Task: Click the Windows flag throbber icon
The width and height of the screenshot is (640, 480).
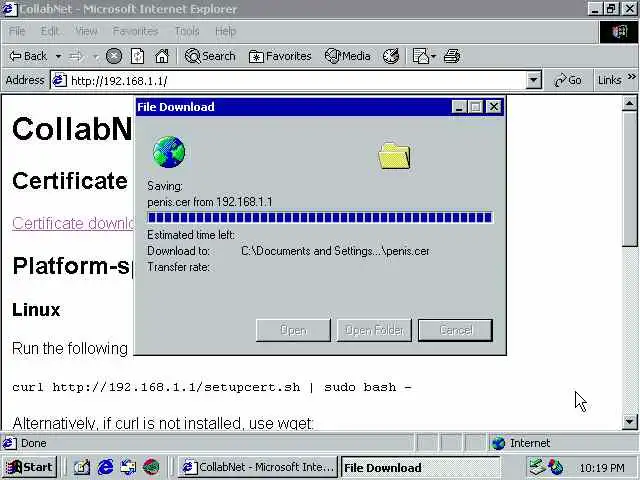Action: pyautogui.click(x=618, y=31)
